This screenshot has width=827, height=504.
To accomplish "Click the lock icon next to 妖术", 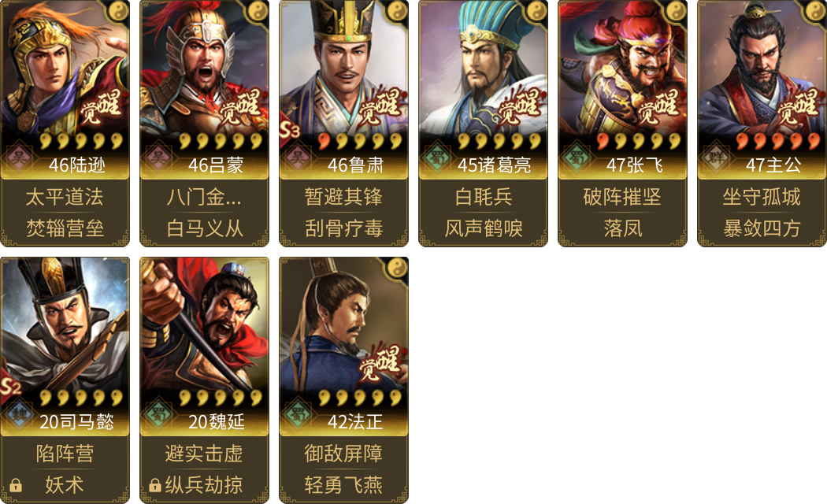I will pyautogui.click(x=16, y=485).
